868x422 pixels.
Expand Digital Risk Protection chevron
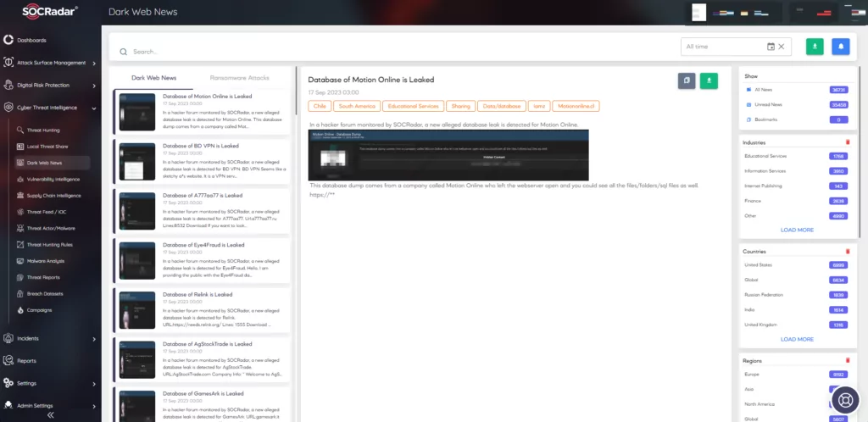94,86
